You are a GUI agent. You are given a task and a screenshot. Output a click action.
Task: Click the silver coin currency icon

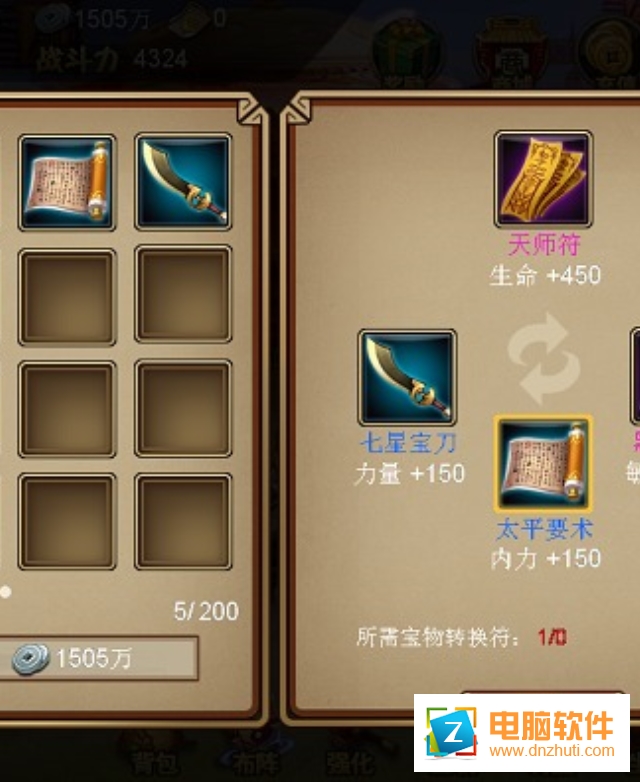click(x=30, y=658)
